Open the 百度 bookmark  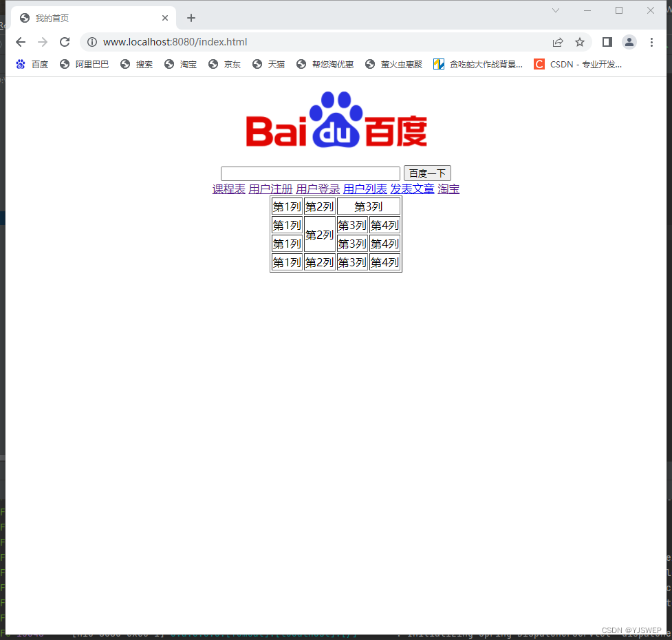click(x=32, y=64)
